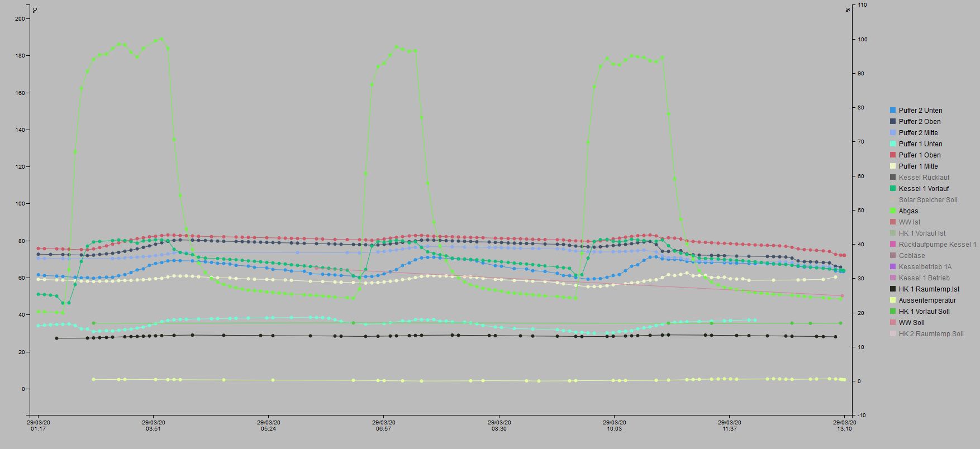Enable the Gebläse legend entry
980x449 pixels.
pyautogui.click(x=911, y=256)
